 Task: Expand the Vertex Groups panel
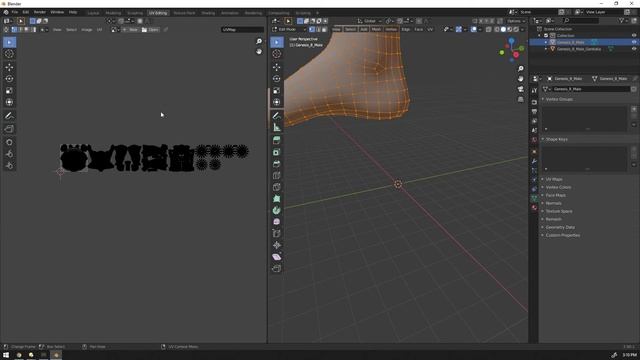click(558, 99)
